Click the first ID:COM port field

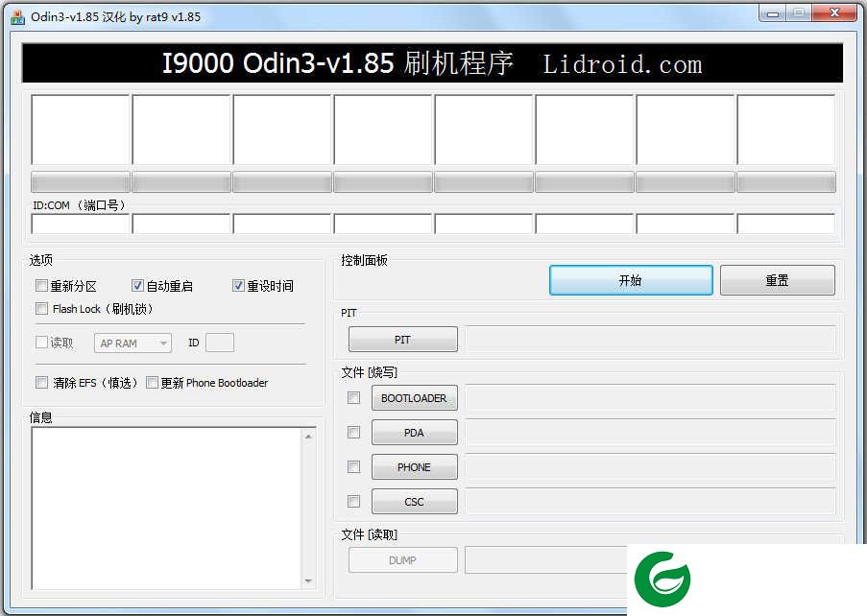(81, 224)
